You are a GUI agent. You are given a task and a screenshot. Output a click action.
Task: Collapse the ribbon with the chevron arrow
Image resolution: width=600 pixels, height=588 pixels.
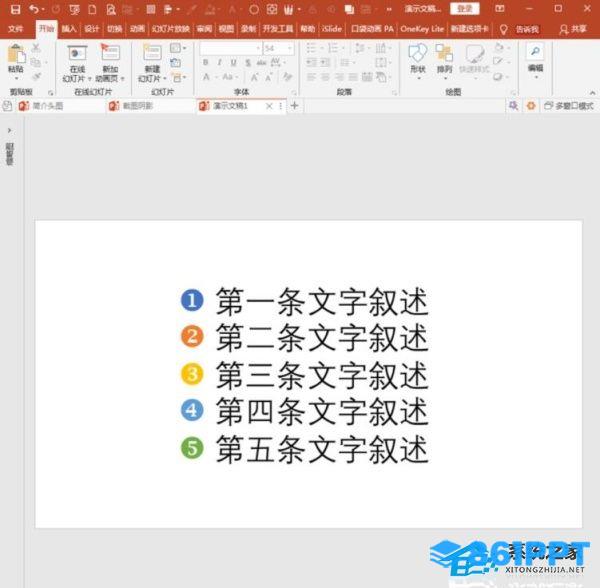pos(592,93)
